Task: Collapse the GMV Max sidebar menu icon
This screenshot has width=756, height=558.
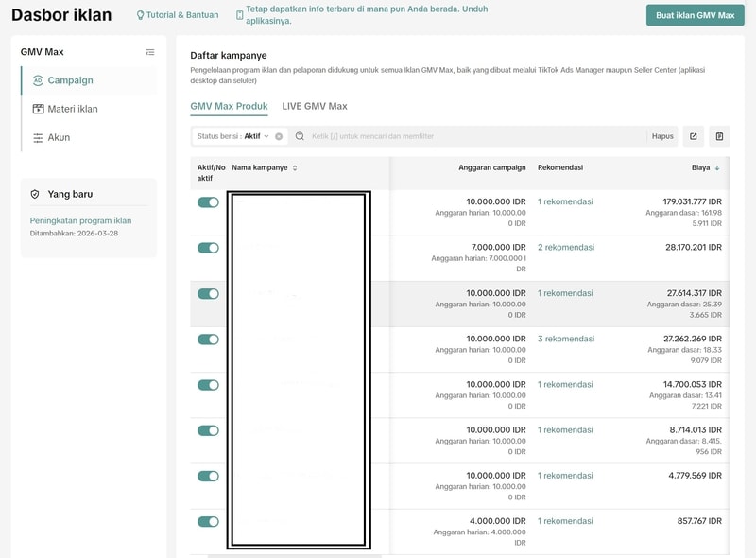Action: [x=150, y=52]
